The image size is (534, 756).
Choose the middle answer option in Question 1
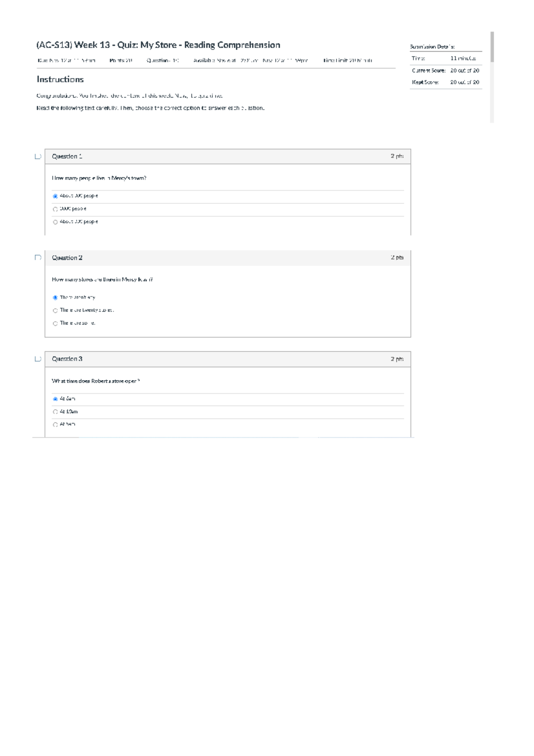point(55,209)
